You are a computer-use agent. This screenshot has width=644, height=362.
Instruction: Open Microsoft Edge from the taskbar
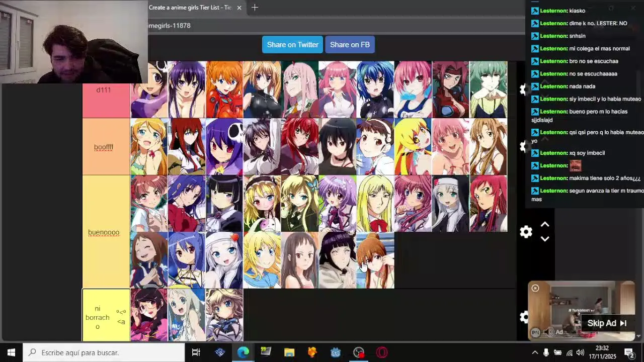[x=243, y=352]
